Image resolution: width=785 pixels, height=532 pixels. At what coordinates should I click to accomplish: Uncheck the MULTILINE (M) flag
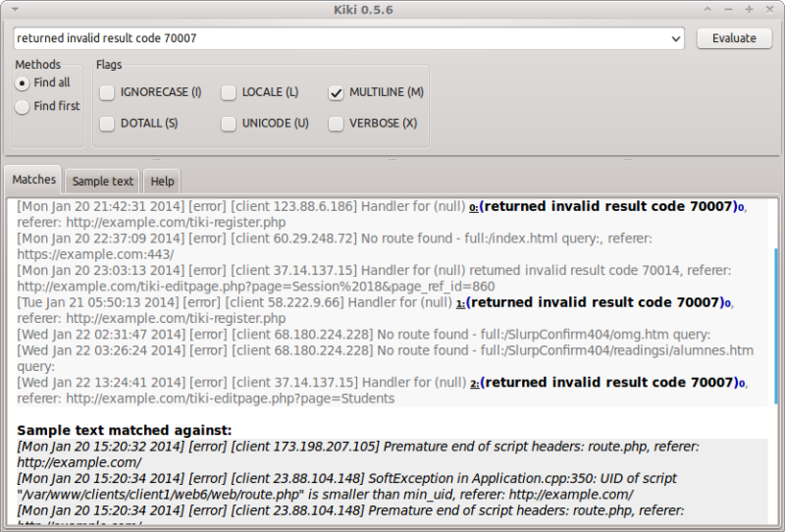point(337,92)
